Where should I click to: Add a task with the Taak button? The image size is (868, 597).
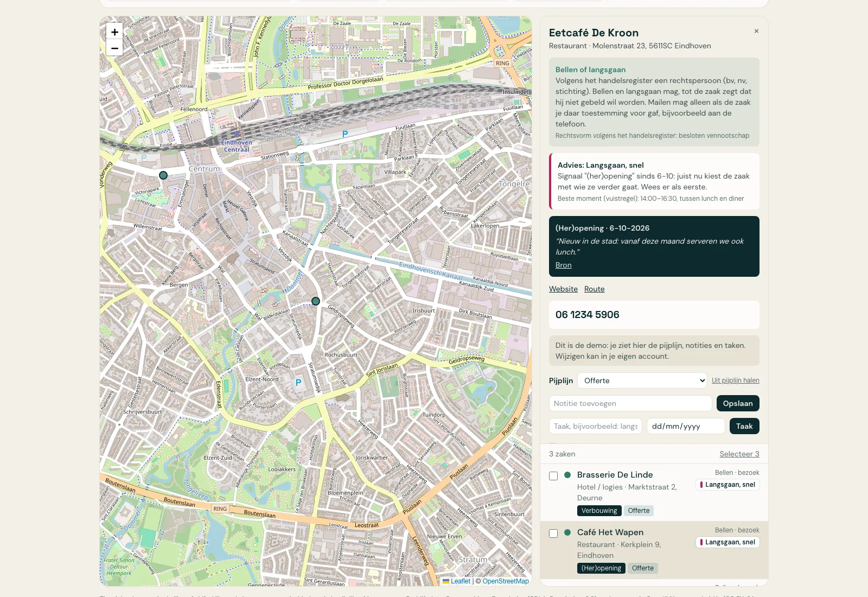pos(744,426)
